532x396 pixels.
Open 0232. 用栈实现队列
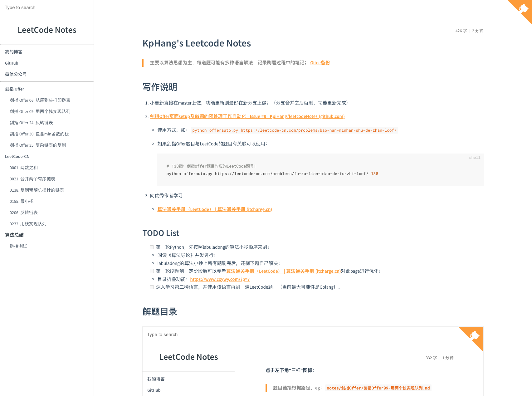click(28, 224)
